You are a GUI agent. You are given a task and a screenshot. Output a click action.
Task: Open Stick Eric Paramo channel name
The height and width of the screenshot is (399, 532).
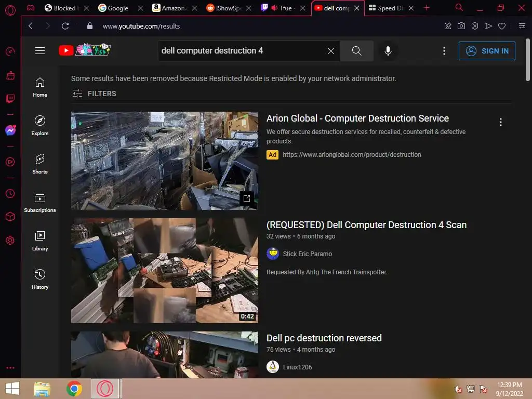[x=308, y=254]
